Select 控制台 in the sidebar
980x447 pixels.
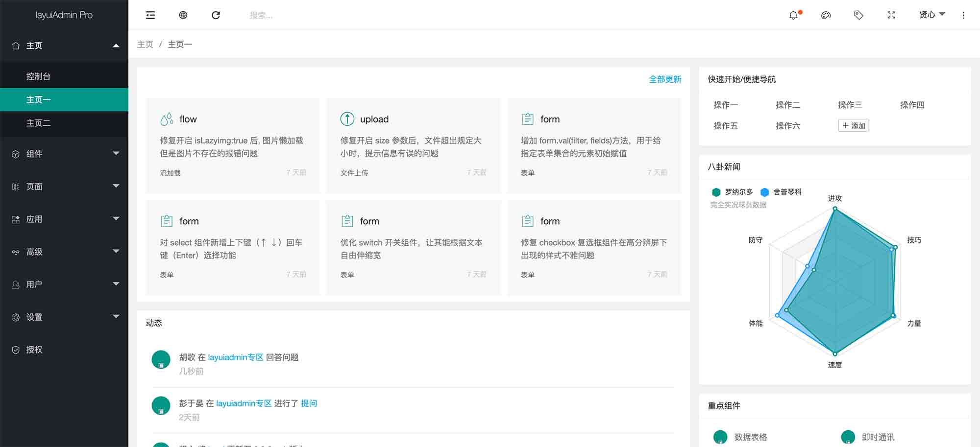click(x=64, y=76)
